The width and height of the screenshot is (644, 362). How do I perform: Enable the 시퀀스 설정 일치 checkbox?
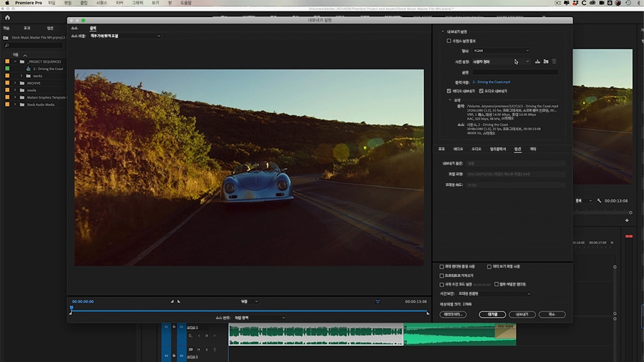[449, 41]
